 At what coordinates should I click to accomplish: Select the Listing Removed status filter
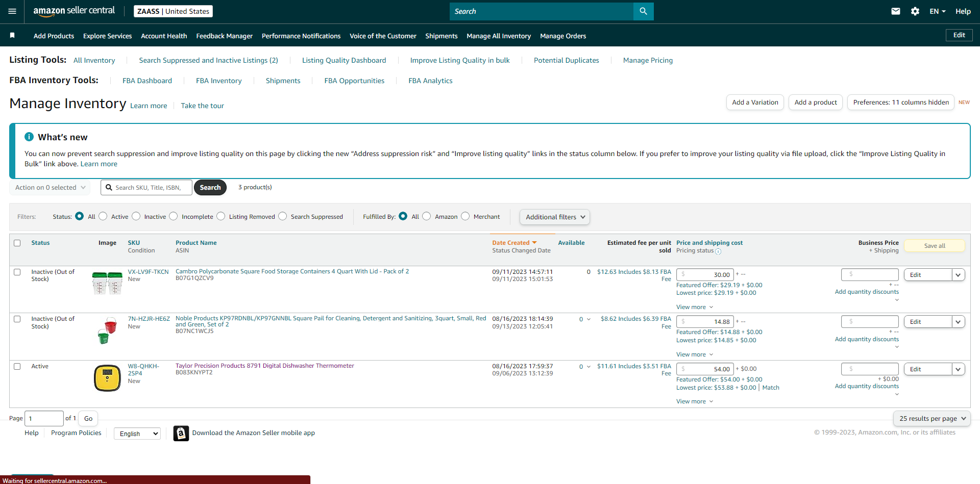click(221, 216)
